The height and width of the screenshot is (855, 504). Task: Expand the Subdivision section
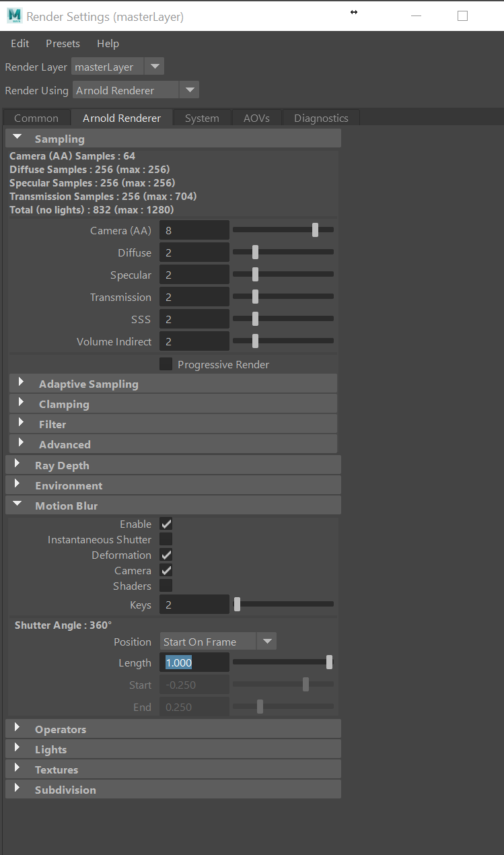[174, 790]
